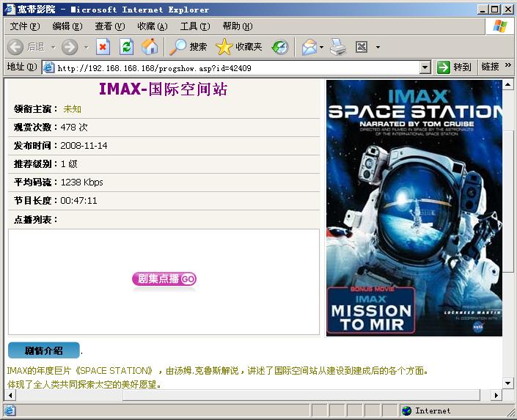Screen dimensions: 517x420
Task: Click the title IMAX-国际空间站
Action: tap(164, 89)
